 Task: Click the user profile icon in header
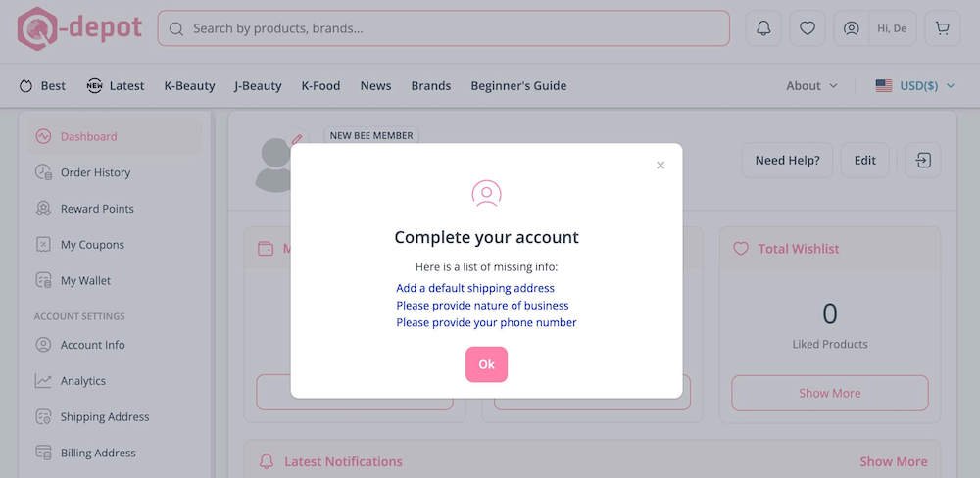coord(852,28)
